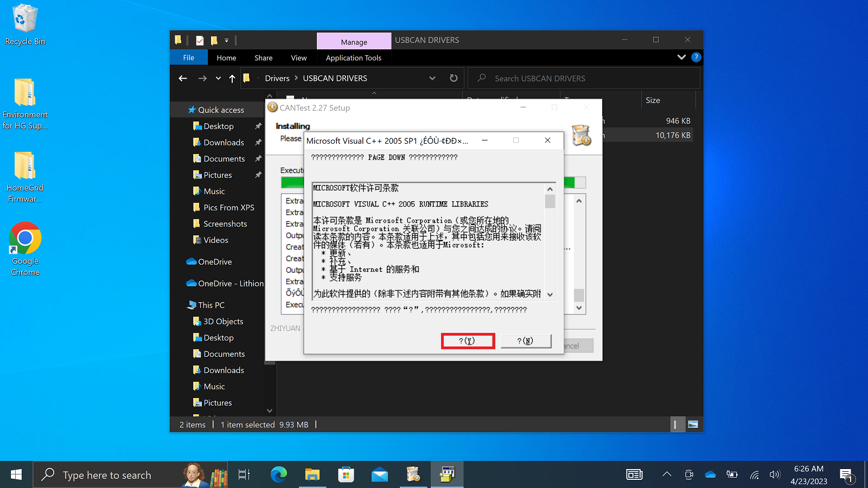
Task: Click the CANTest setup log scroll-down arrow
Action: 579,307
